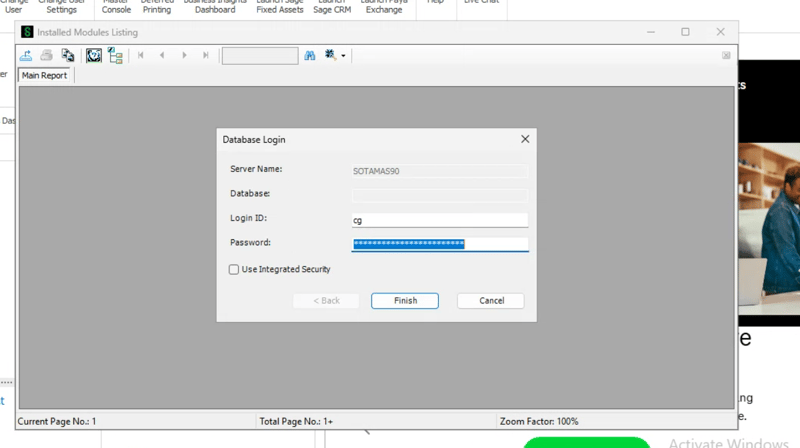The height and width of the screenshot is (448, 800).
Task: Go to previous page arrow icon
Action: coord(162,56)
